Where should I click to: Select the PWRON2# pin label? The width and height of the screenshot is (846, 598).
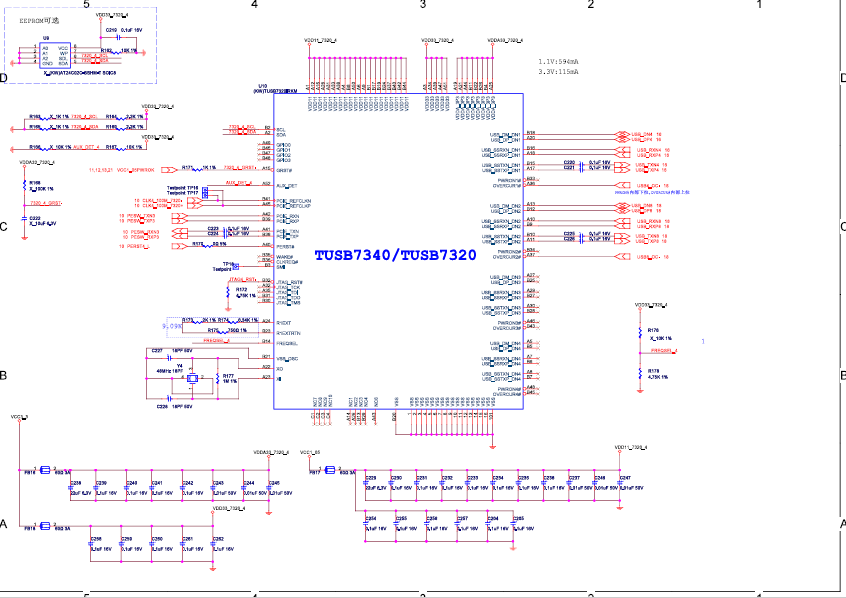click(509, 252)
